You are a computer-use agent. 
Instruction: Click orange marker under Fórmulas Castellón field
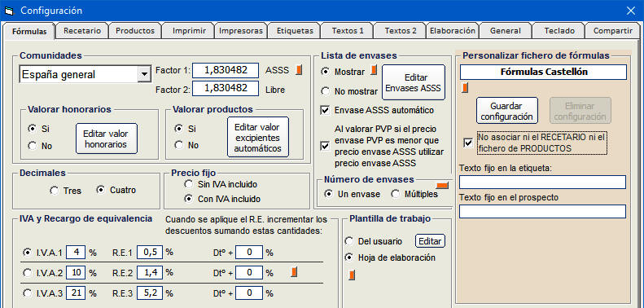point(465,87)
